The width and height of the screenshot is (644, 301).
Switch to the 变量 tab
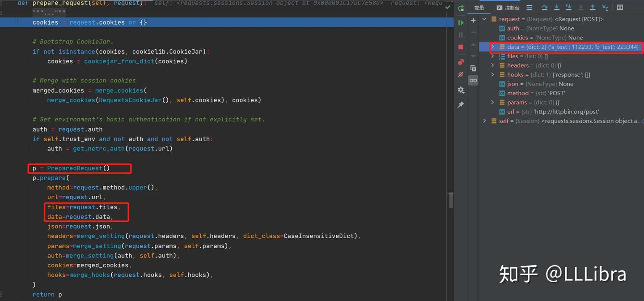(x=479, y=8)
